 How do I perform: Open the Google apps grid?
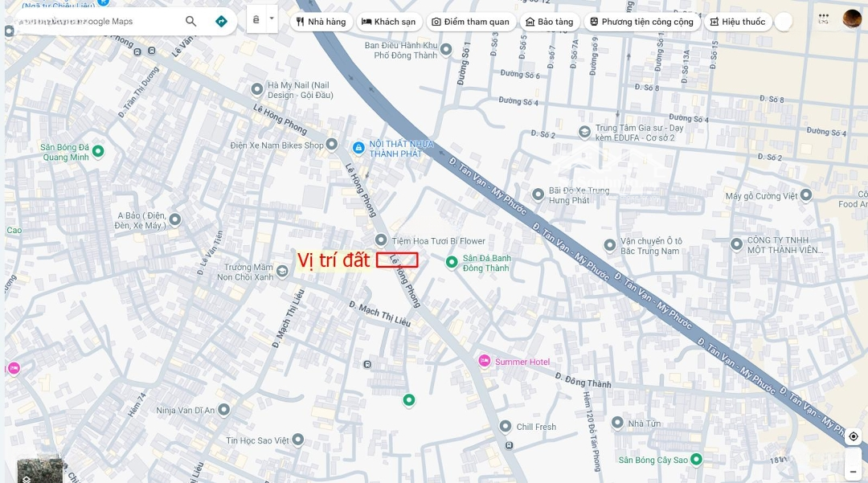pos(824,18)
